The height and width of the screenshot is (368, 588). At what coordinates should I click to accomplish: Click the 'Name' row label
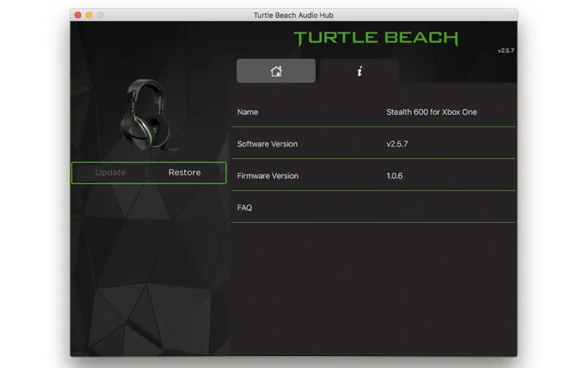[248, 112]
